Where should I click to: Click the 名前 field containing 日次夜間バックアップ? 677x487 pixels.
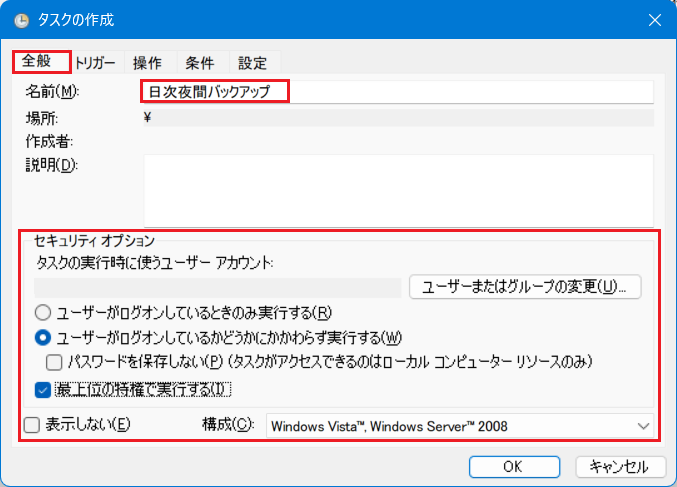398,92
